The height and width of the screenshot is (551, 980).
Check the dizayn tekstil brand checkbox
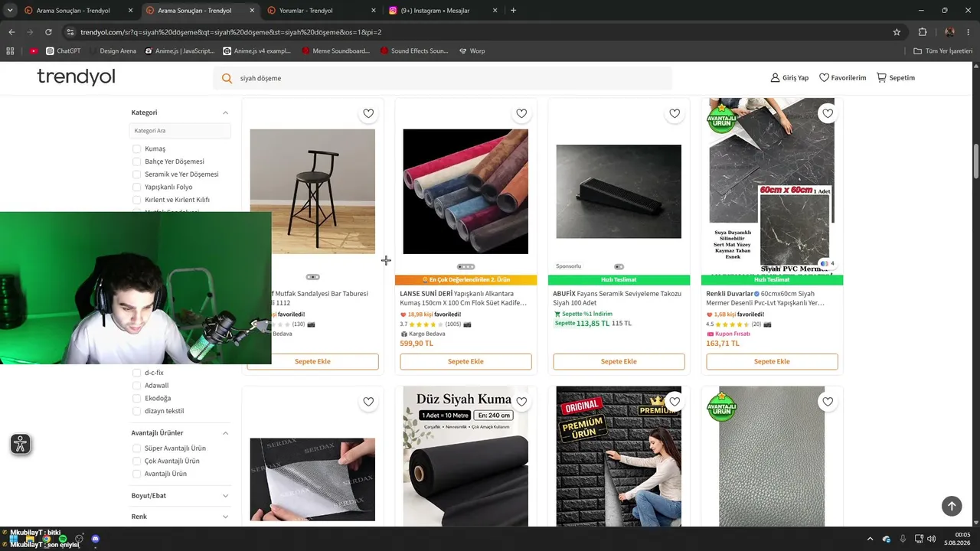point(136,411)
